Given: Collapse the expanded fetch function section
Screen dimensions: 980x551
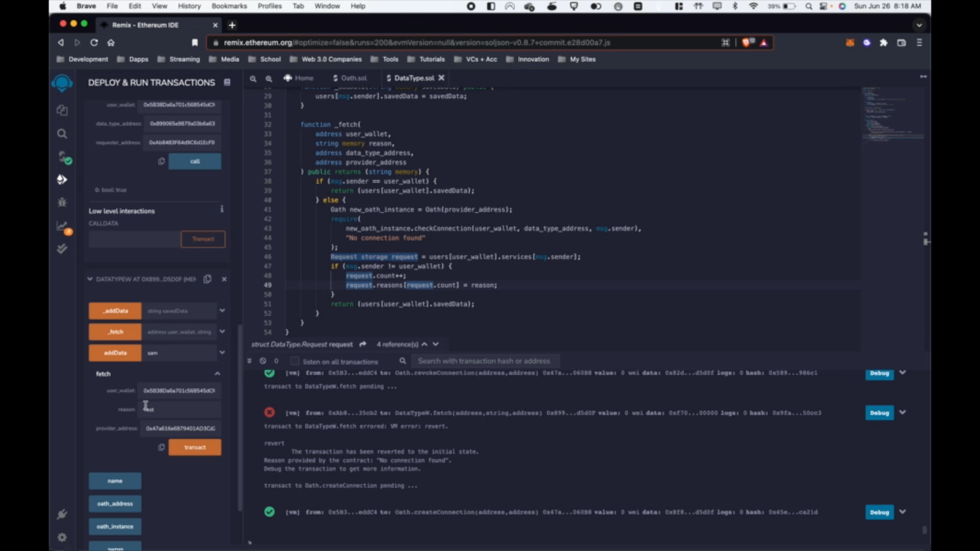Looking at the screenshot, I should pos(217,374).
